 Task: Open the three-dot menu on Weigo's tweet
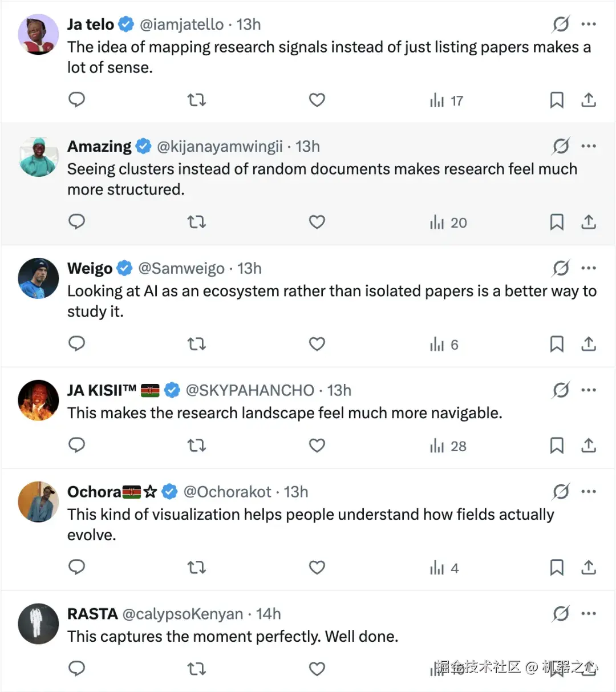click(588, 268)
